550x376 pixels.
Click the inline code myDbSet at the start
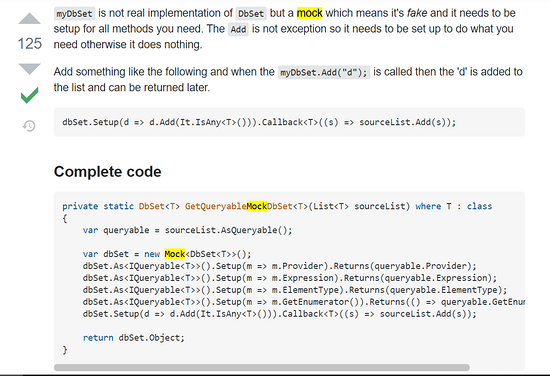pos(74,14)
